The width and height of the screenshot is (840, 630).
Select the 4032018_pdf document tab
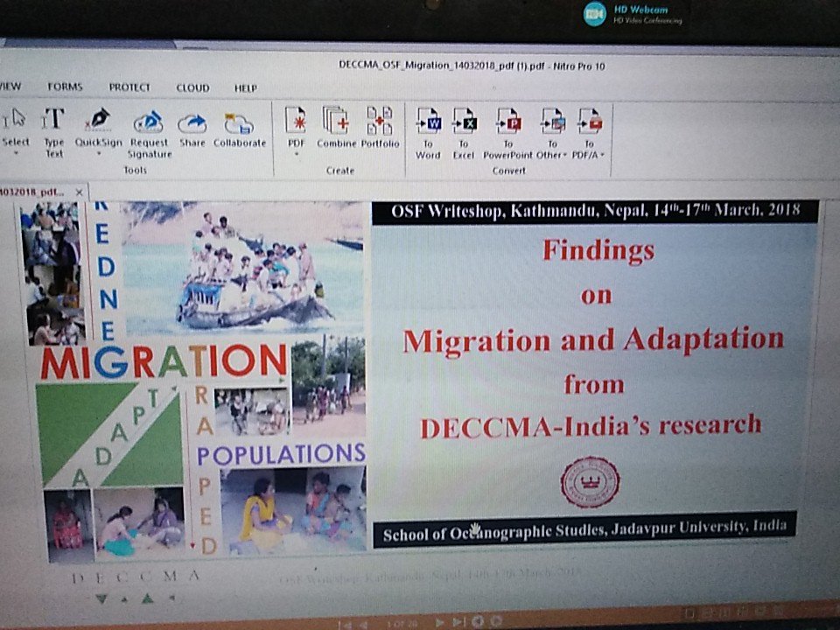(x=32, y=192)
